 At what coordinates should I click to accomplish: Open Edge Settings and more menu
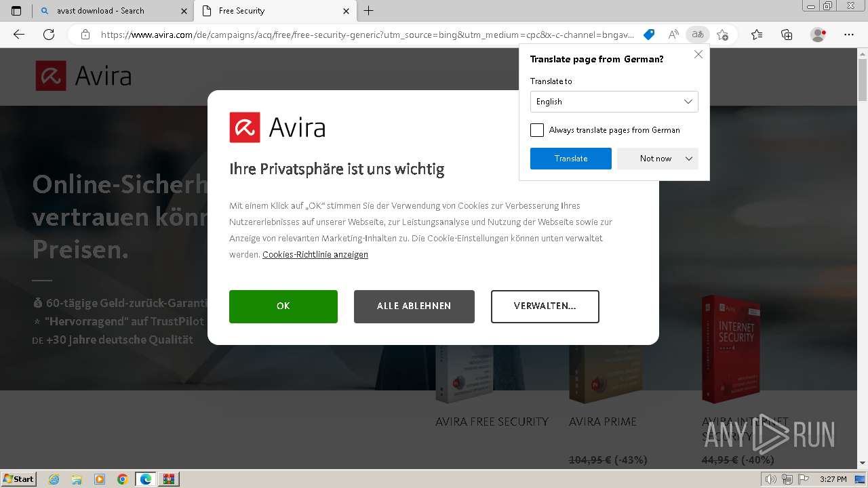849,35
